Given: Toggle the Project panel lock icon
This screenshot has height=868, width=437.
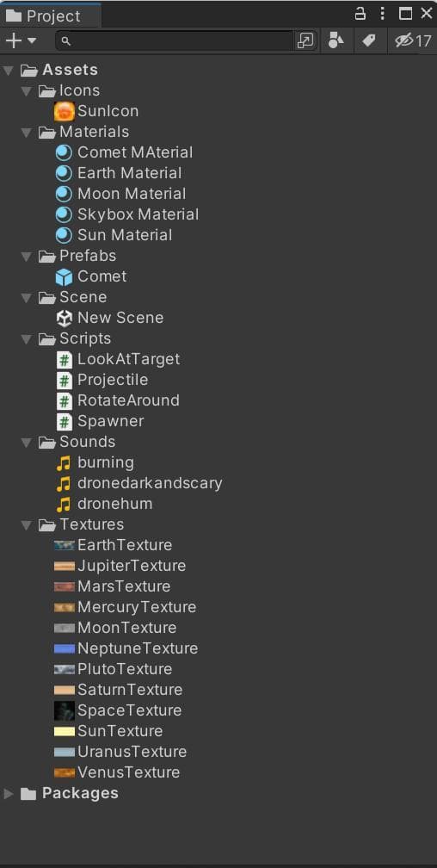Looking at the screenshot, I should 360,13.
